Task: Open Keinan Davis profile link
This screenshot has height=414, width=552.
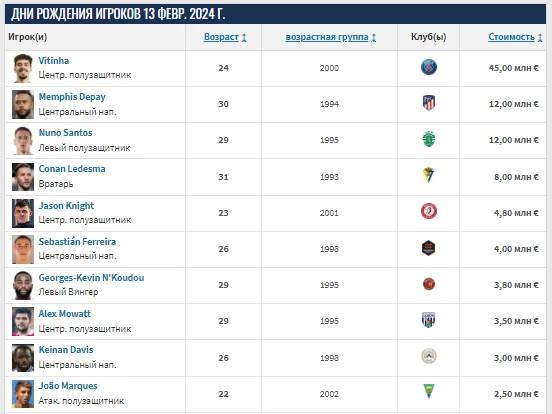Action: [66, 350]
